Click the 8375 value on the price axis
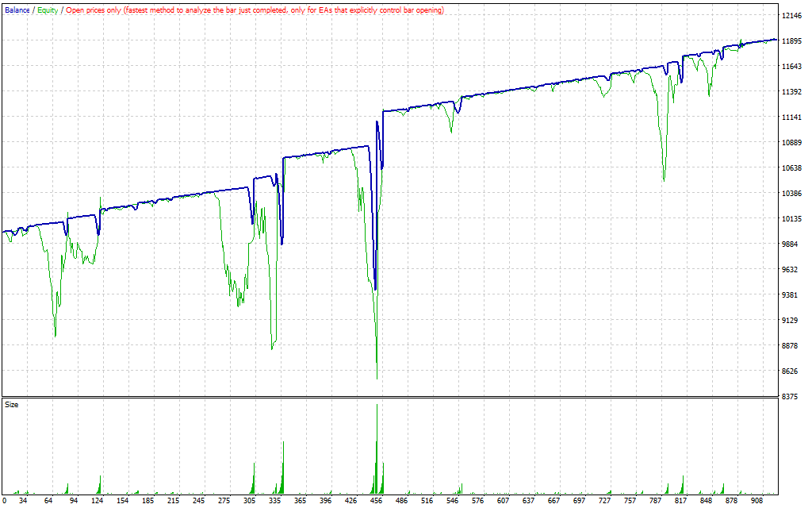This screenshot has width=812, height=508. click(x=791, y=397)
